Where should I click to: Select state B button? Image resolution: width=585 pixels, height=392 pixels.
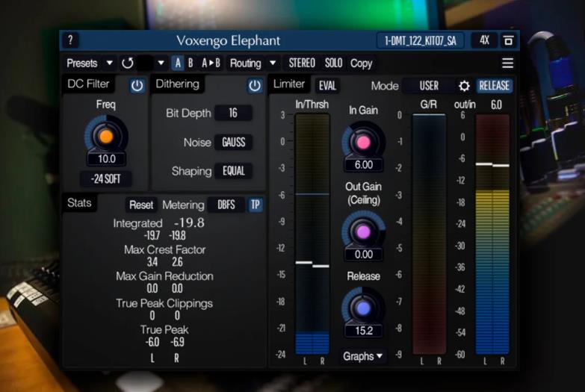[191, 63]
